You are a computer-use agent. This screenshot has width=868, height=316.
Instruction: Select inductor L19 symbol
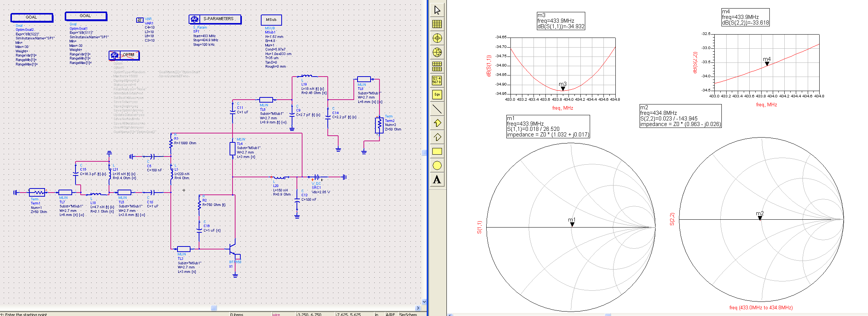coord(307,76)
